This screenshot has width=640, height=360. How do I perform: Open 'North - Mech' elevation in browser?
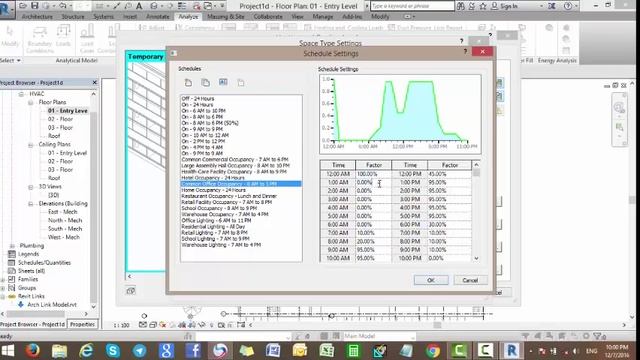(x=65, y=220)
